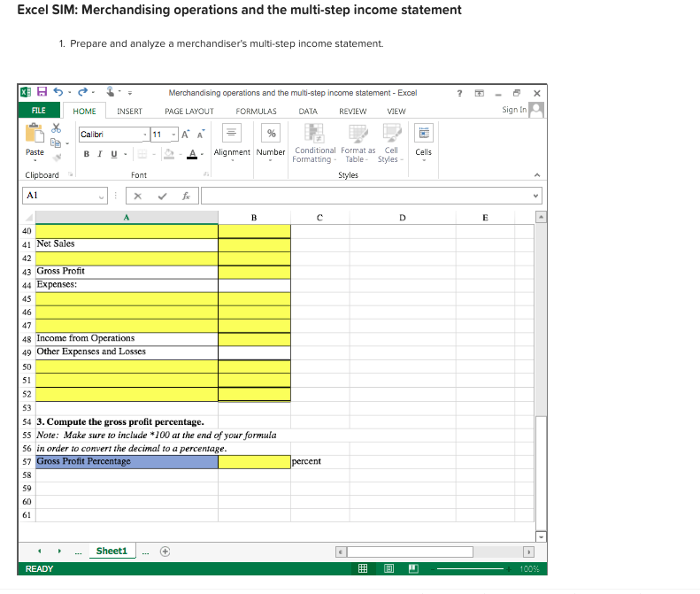
Task: Expand underline style dropdown arrow
Action: 126,155
